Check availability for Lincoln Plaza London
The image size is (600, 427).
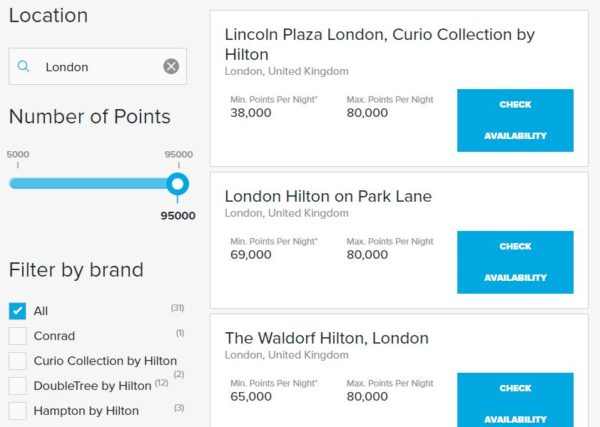point(515,120)
